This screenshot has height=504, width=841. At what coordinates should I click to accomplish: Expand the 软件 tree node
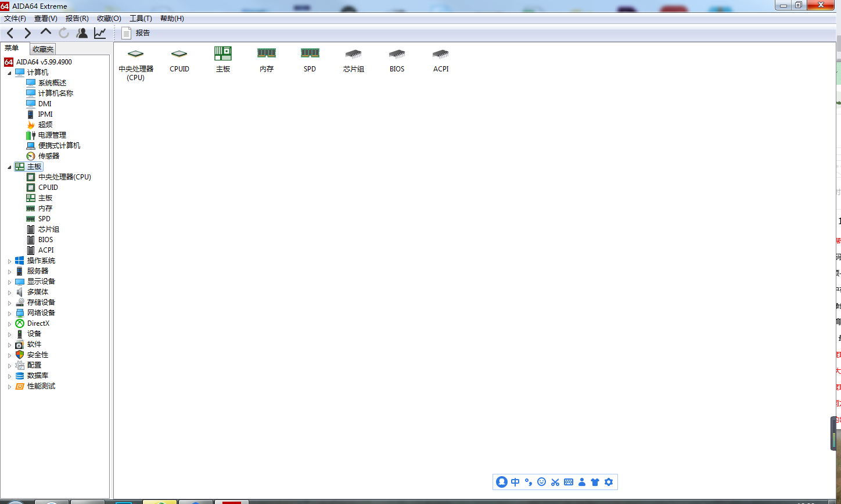9,344
